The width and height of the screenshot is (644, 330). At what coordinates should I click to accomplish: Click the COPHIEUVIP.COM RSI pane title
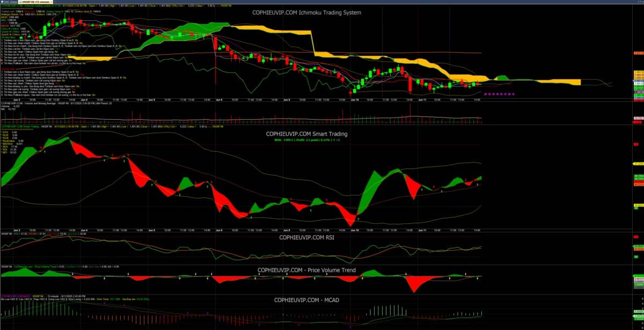[x=308, y=236]
